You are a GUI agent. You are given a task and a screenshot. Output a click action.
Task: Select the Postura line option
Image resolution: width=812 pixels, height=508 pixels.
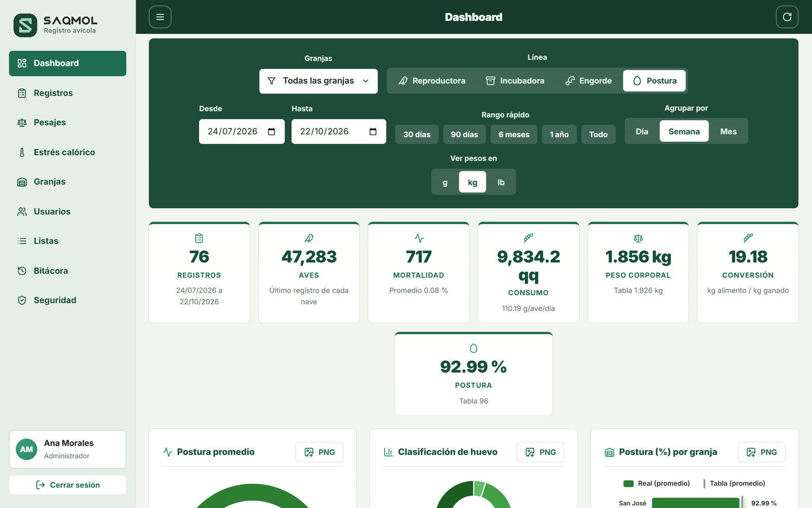pos(654,81)
